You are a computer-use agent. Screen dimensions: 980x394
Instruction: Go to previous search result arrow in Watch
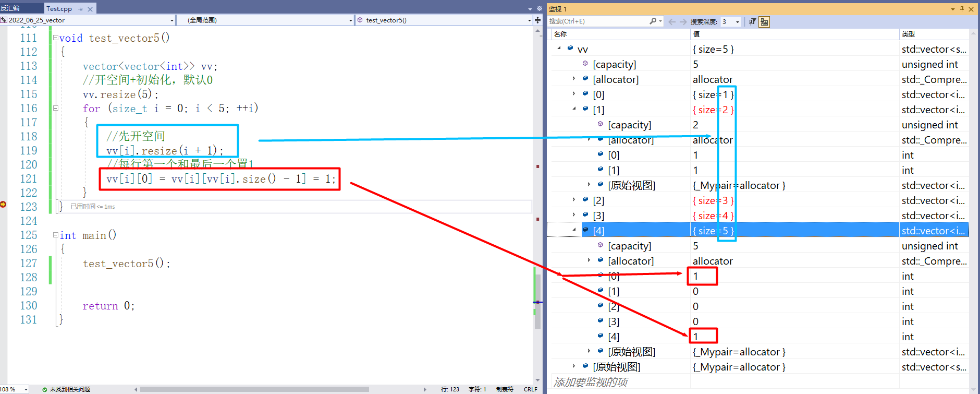pyautogui.click(x=672, y=21)
